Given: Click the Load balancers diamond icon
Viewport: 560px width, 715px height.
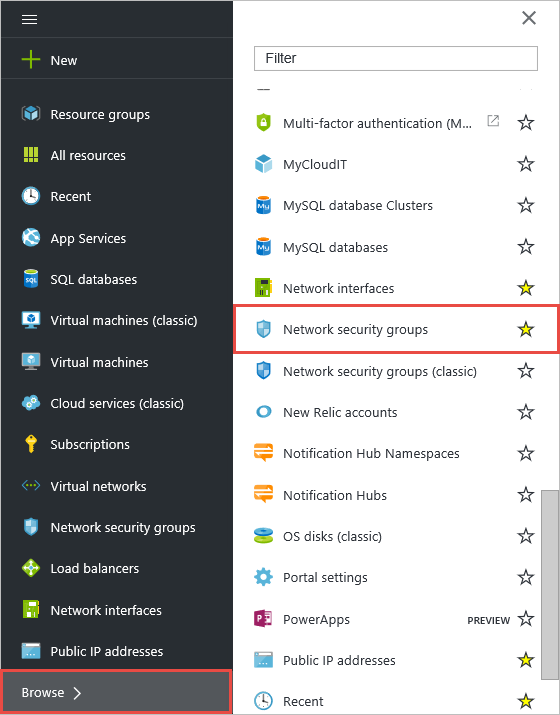Looking at the screenshot, I should click(31, 568).
